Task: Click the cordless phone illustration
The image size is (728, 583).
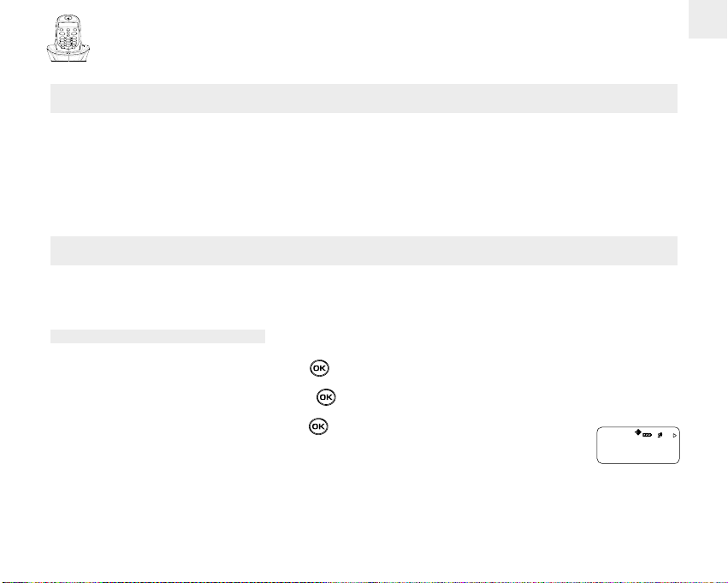Action: click(x=68, y=38)
